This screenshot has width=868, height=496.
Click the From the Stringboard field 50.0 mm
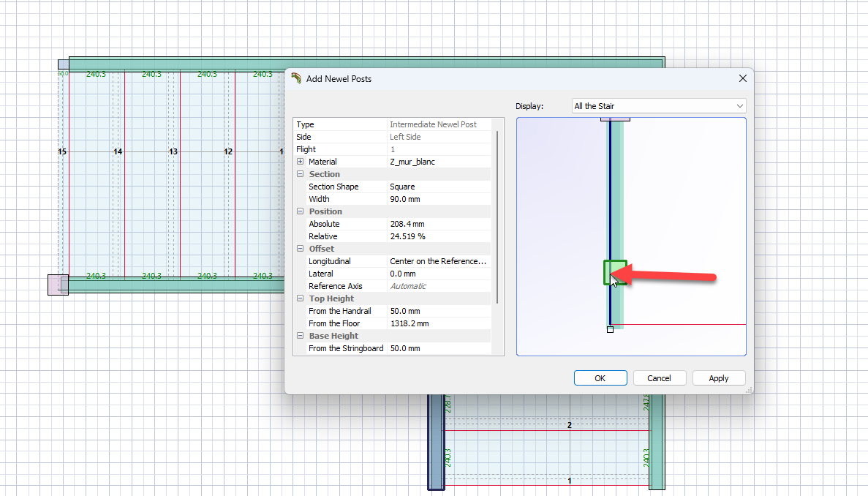(x=439, y=348)
